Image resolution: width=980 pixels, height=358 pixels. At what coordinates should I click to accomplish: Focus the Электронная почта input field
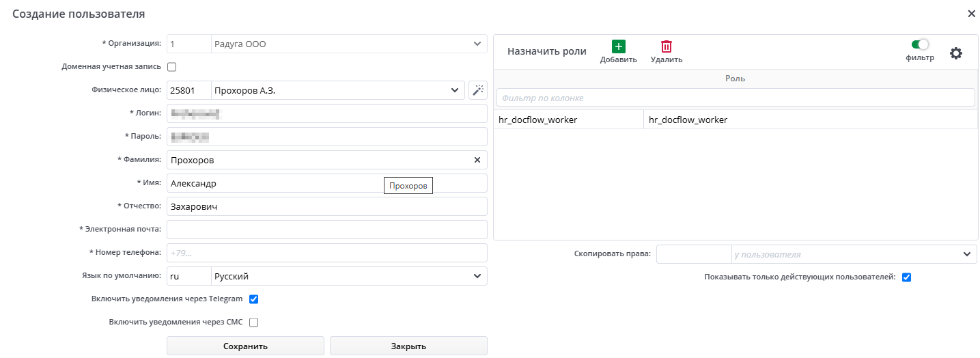coord(327,230)
